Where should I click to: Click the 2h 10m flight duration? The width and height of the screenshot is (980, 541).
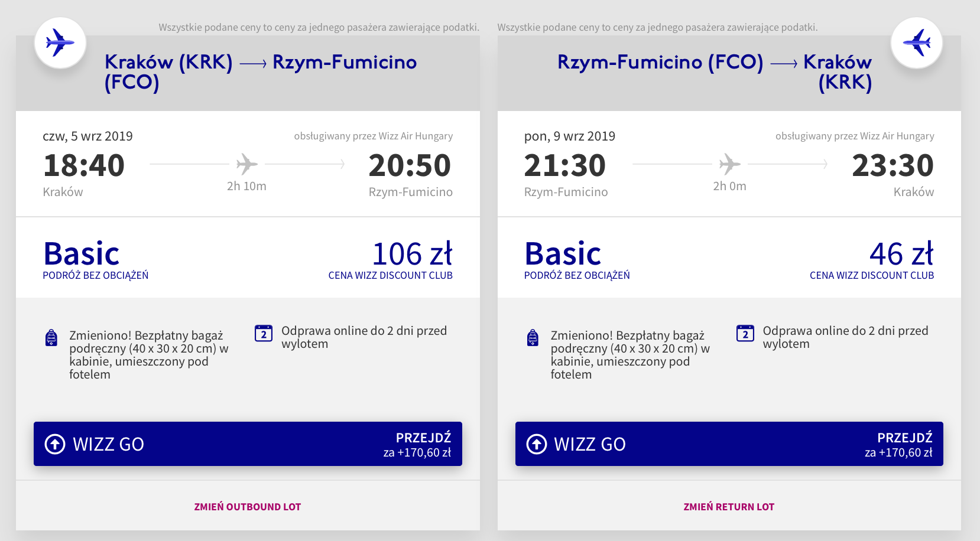click(x=246, y=186)
